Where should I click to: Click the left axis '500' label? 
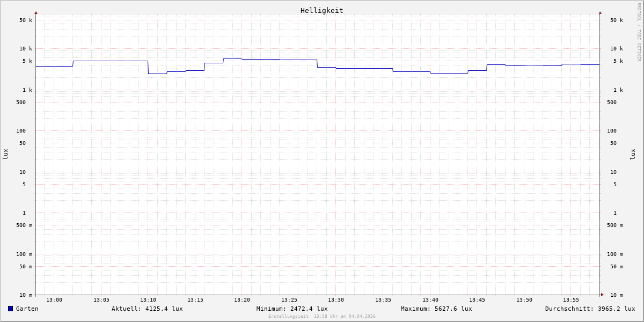point(21,103)
